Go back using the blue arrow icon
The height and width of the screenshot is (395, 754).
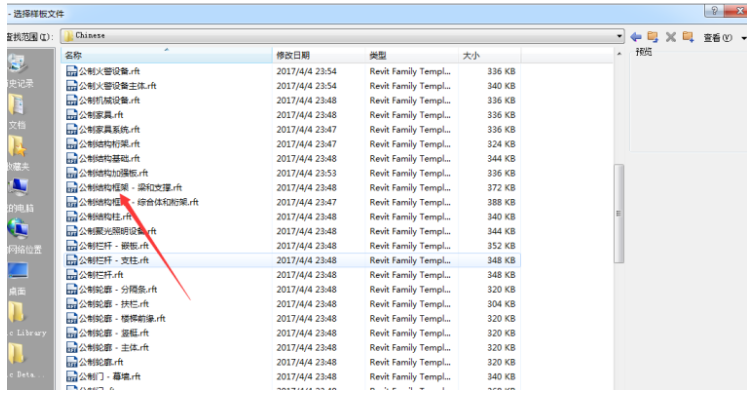click(636, 37)
